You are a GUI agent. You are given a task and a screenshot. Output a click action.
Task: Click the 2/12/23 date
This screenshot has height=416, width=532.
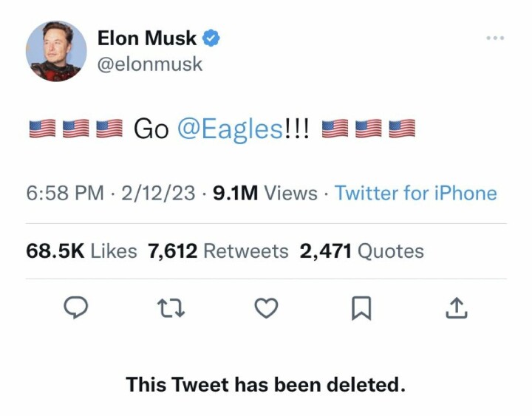(159, 194)
